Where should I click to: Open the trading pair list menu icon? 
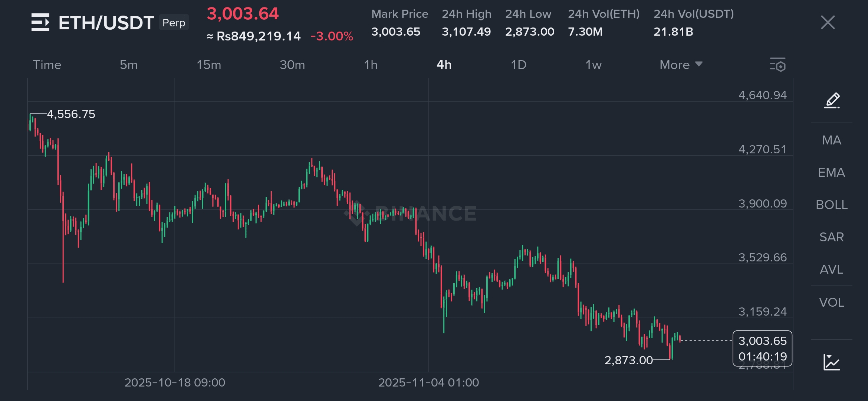coord(40,22)
